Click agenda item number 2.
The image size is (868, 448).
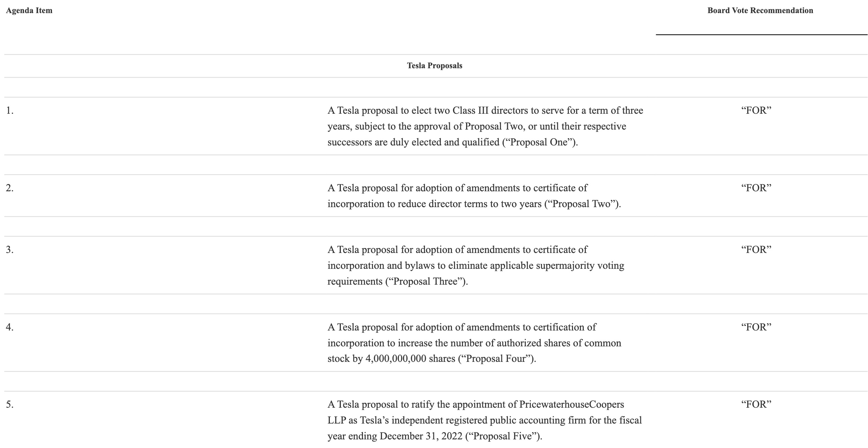point(10,188)
